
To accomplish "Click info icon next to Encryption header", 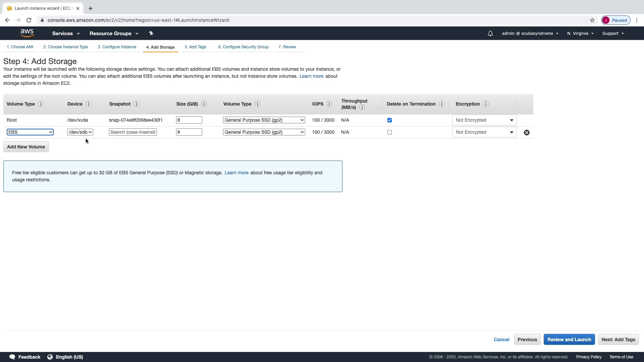I will tap(485, 104).
